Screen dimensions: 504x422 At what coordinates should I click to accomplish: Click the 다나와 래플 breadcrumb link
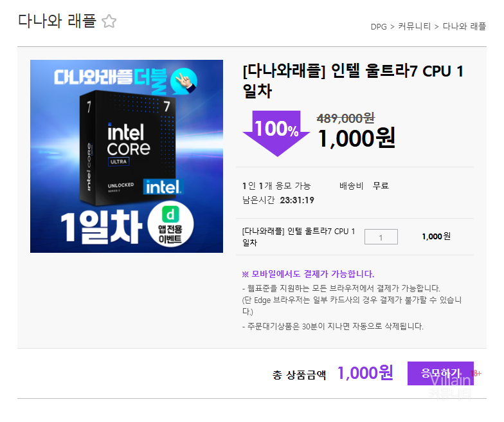pyautogui.click(x=464, y=26)
